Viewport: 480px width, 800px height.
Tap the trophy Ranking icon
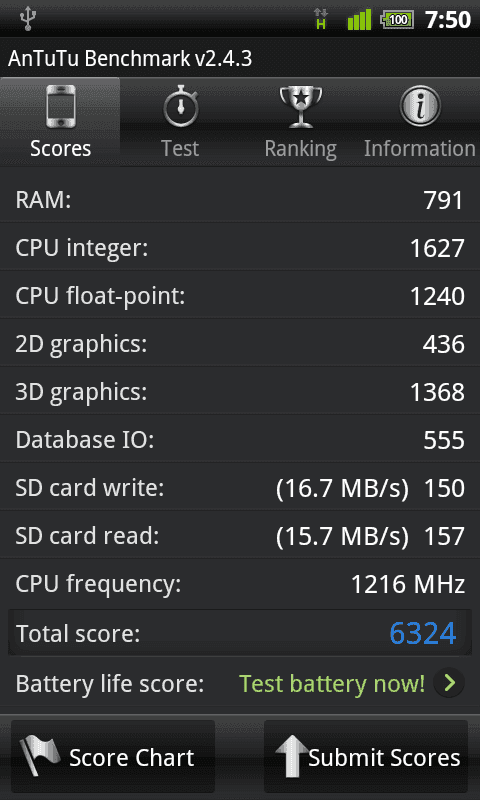[301, 107]
